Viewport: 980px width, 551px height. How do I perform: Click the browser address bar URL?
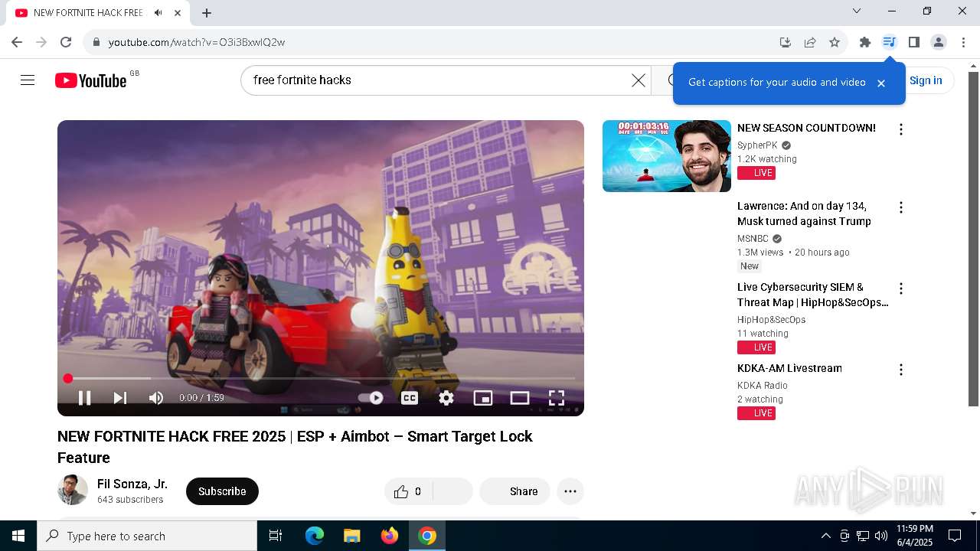coord(197,42)
